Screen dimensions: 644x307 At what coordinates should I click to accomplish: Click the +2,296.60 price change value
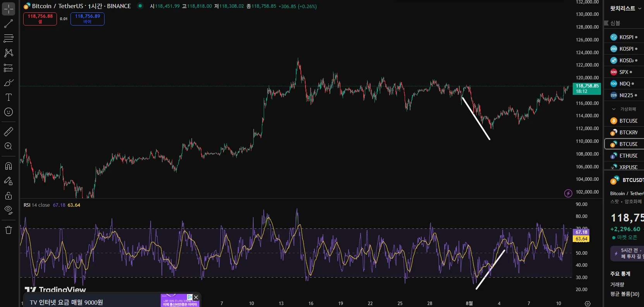click(x=625, y=229)
